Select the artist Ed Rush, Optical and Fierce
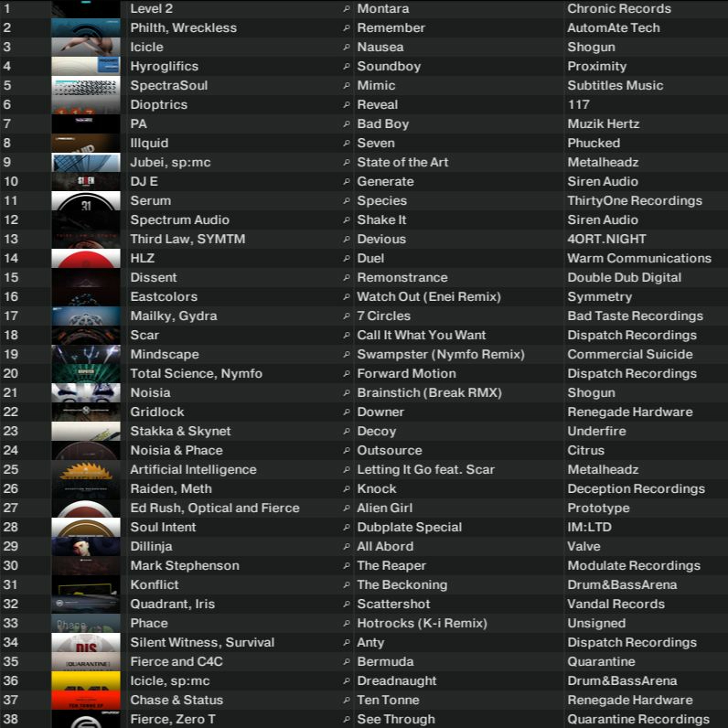 [x=215, y=508]
